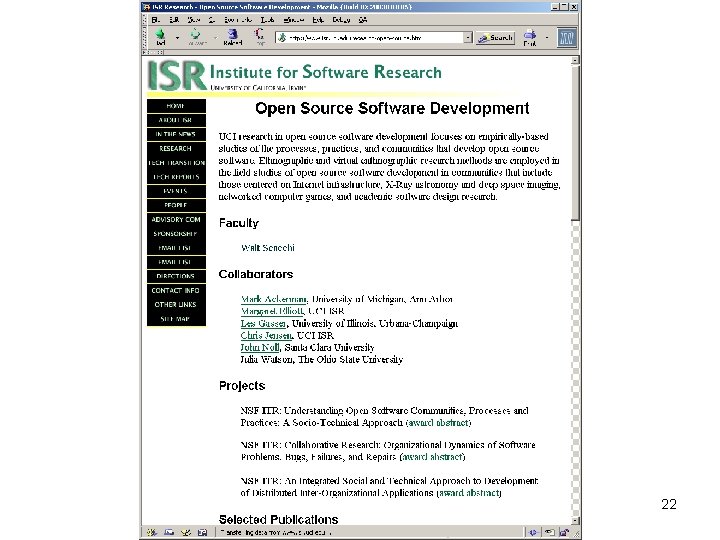This screenshot has width=720, height=540.
Task: Click the Forward arrow icon
Action: [x=197, y=36]
